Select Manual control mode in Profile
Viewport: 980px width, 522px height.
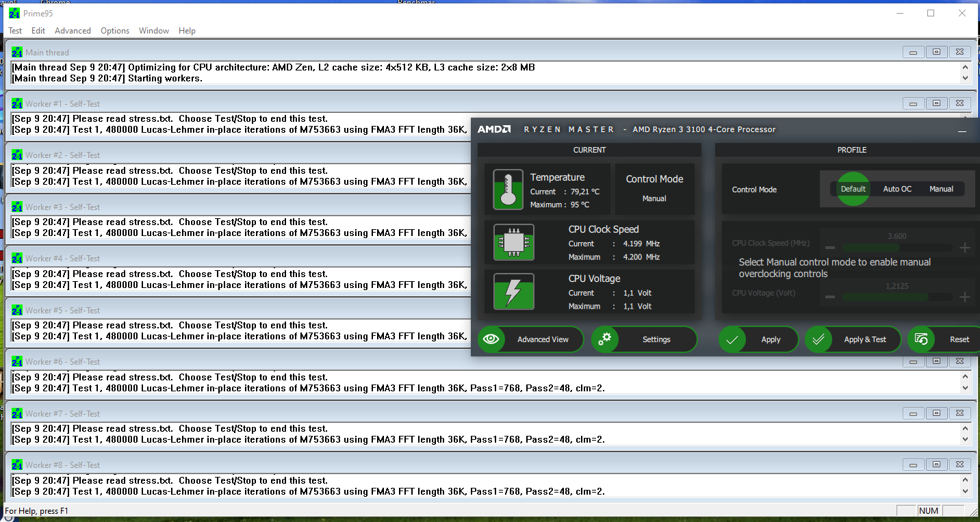click(x=941, y=189)
